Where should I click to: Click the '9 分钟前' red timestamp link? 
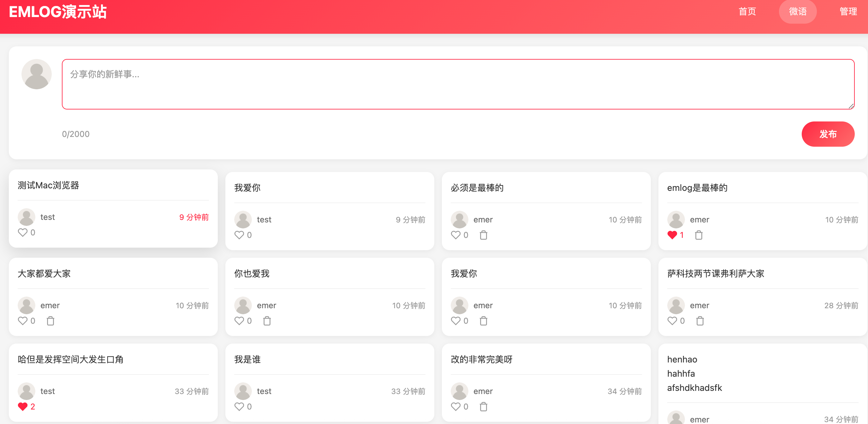194,217
